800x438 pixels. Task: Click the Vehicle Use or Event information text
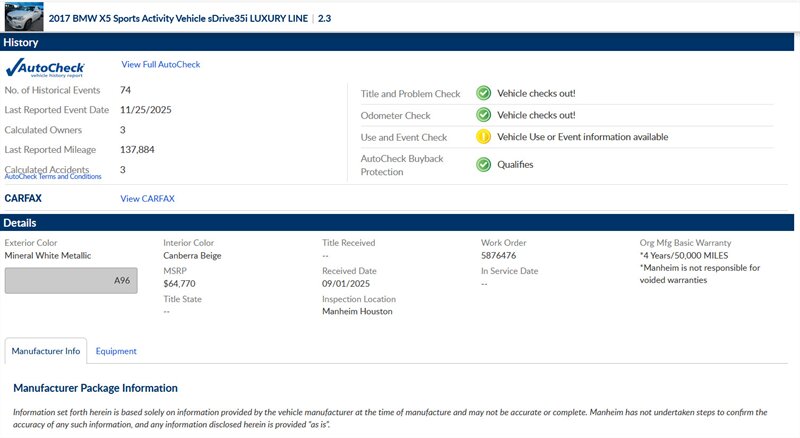click(582, 137)
